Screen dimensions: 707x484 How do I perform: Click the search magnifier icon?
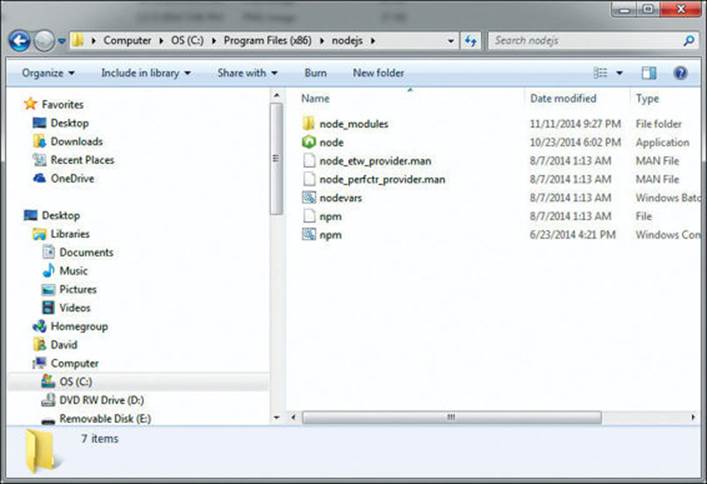pos(689,41)
